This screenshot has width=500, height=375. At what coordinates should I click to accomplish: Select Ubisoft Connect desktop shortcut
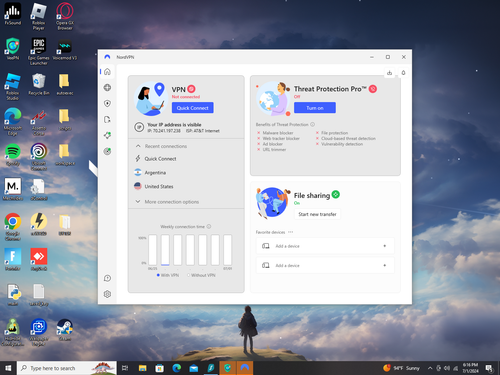[39, 157]
